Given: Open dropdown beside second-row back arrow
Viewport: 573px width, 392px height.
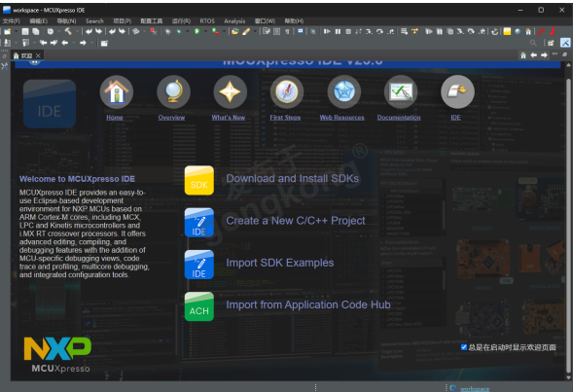Looking at the screenshot, I should (x=74, y=43).
